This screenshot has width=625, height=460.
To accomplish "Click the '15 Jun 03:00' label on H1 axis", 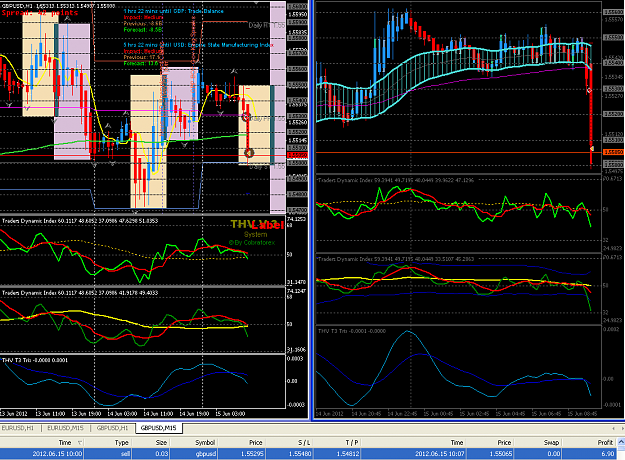I will (x=232, y=414).
